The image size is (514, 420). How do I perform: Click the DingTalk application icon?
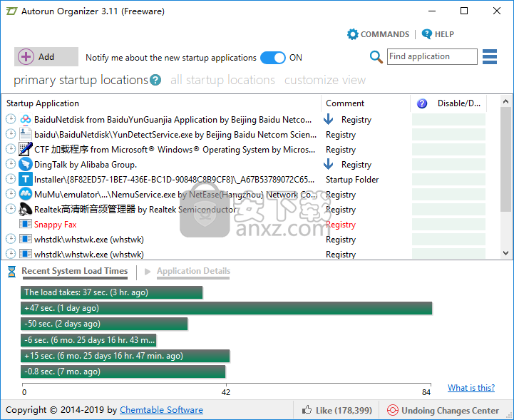[x=26, y=165]
